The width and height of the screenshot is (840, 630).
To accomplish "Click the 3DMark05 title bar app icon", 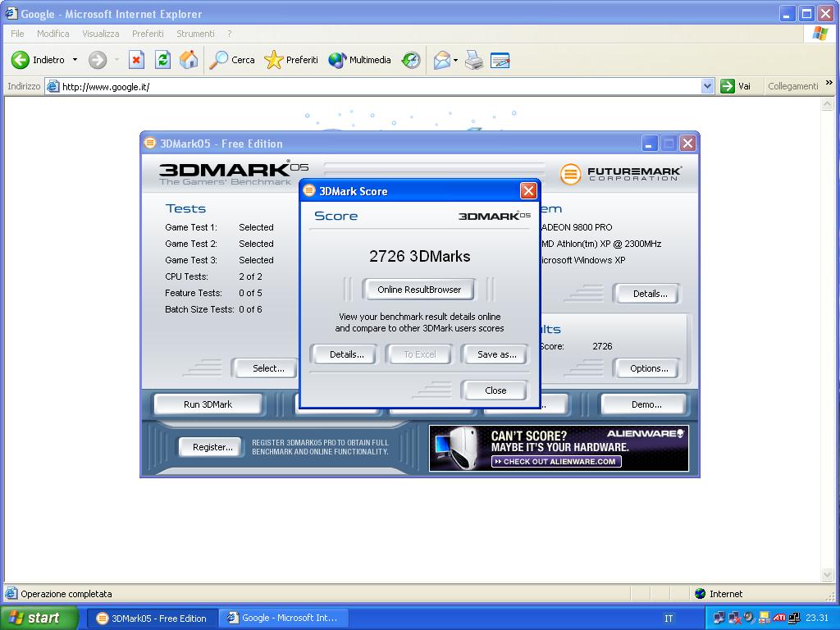I will click(x=150, y=143).
